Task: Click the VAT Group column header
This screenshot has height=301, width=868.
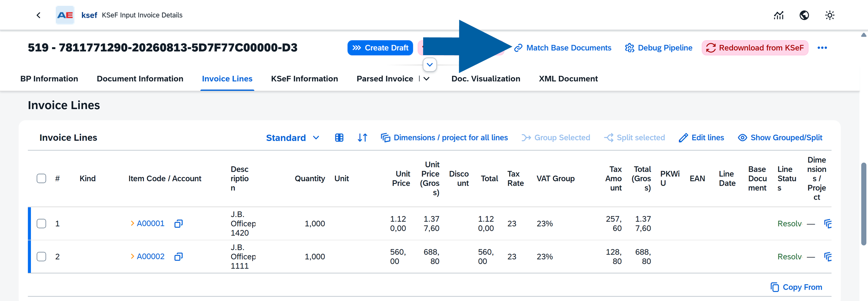Action: pos(555,178)
